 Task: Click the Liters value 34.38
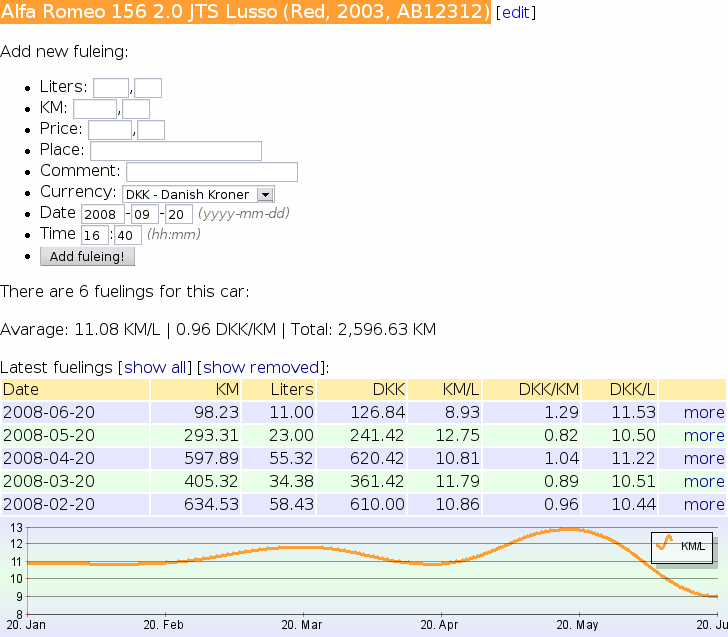click(292, 481)
